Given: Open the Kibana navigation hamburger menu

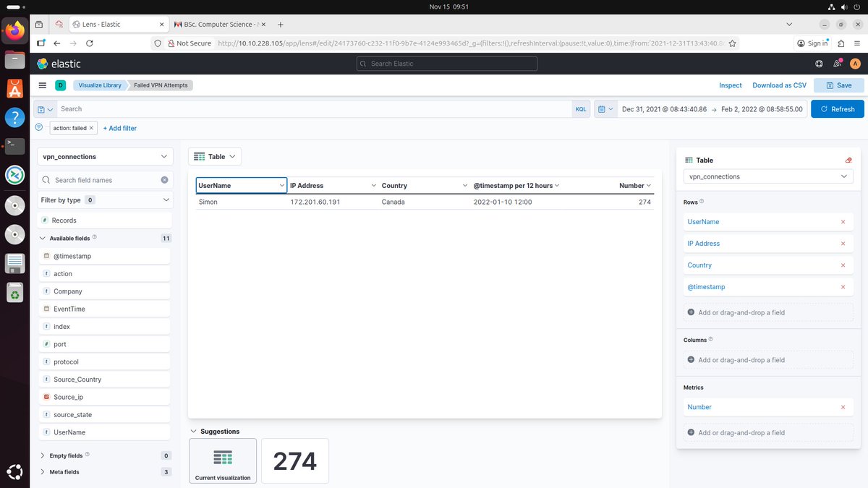Looking at the screenshot, I should (x=42, y=85).
